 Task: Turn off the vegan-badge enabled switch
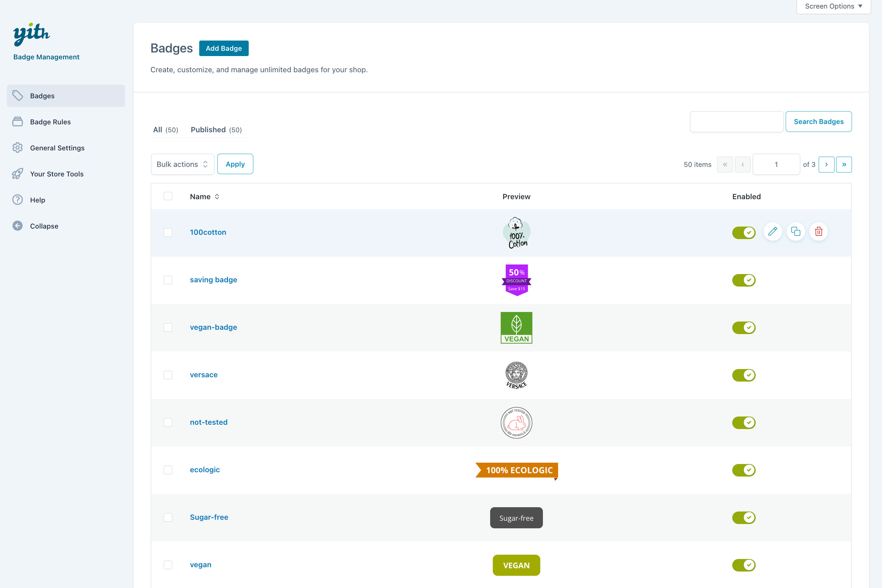coord(743,328)
